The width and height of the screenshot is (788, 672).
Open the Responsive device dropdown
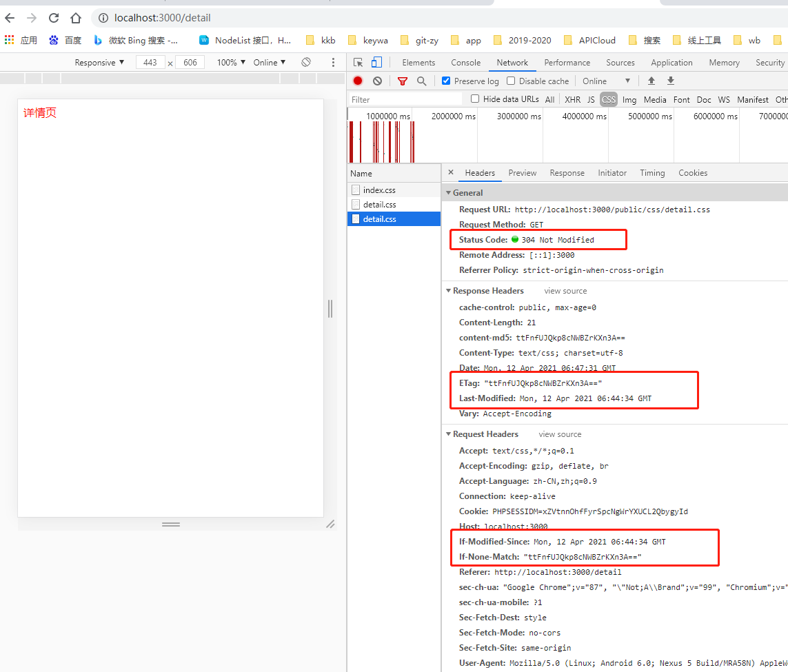click(100, 63)
